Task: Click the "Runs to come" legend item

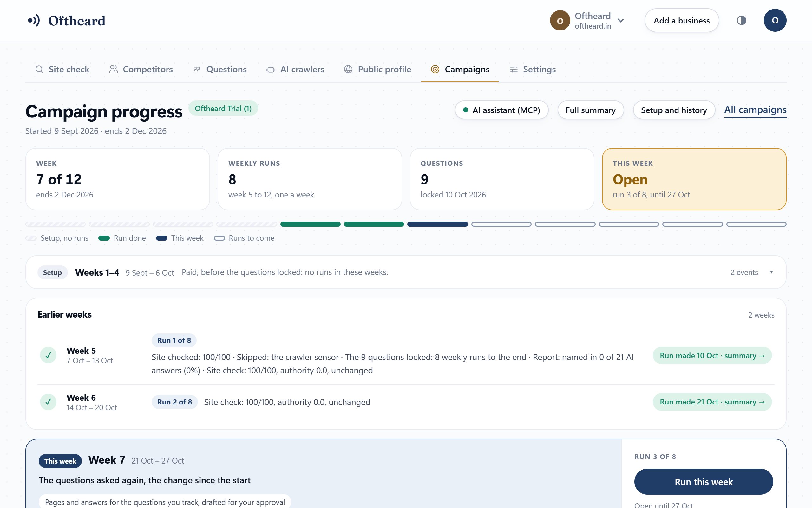Action: 244,238
